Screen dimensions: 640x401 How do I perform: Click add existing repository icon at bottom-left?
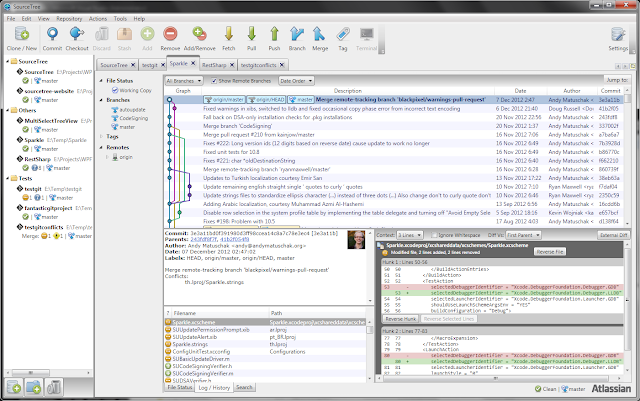(14, 386)
